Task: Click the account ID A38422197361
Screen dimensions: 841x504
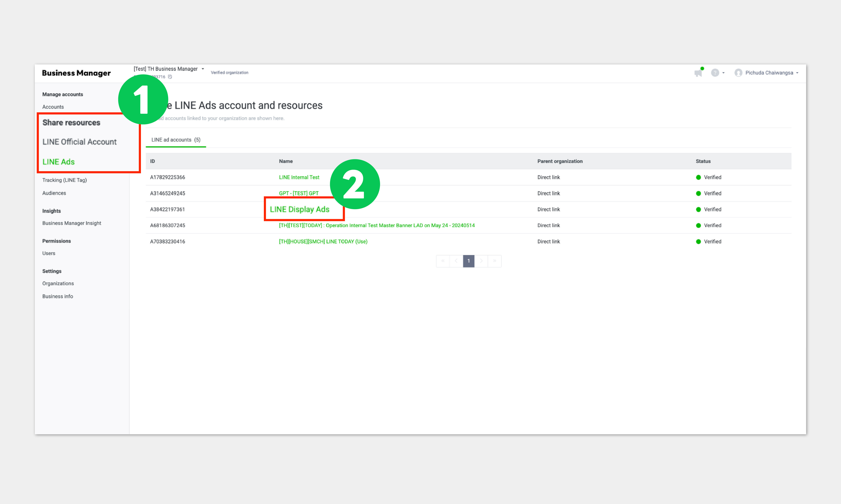Action: pos(168,209)
